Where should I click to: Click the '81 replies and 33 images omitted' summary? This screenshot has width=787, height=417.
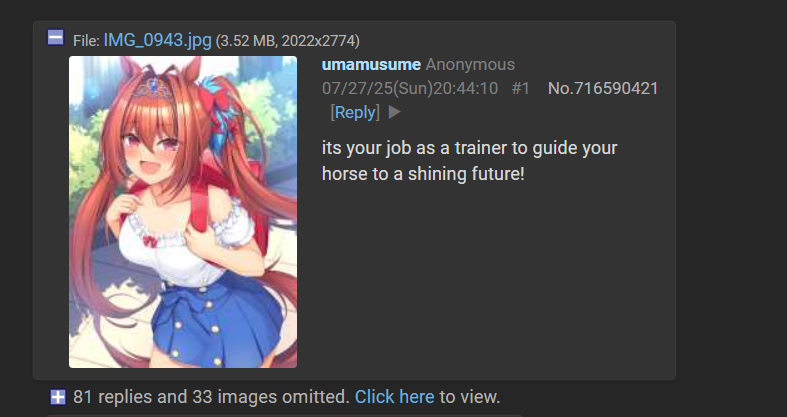[211, 397]
